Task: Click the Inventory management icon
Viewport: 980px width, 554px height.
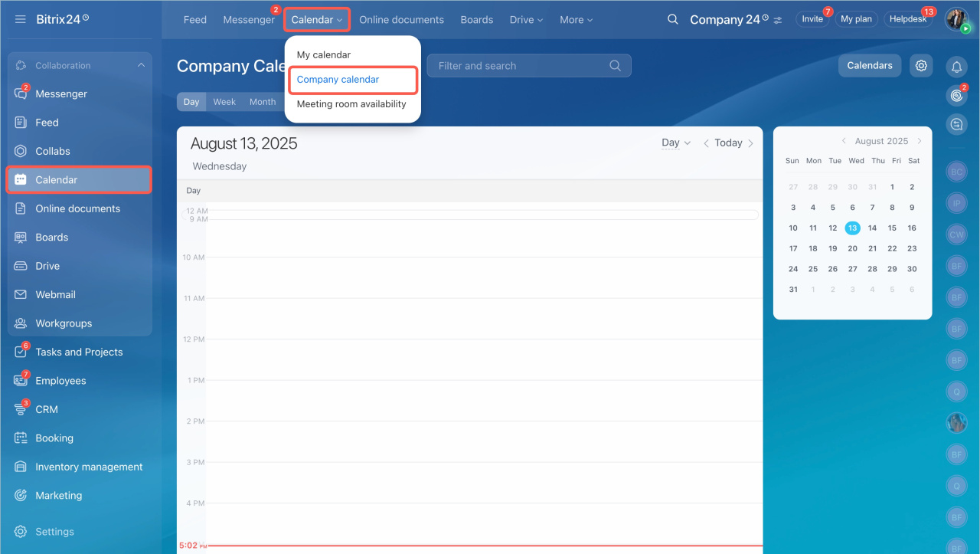Action: 21,467
